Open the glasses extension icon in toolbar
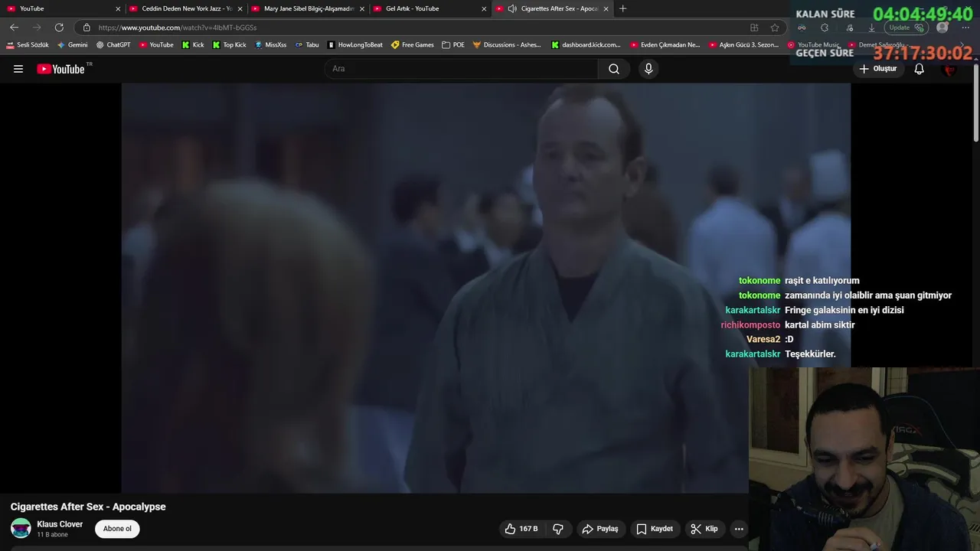This screenshot has height=551, width=980. [x=802, y=28]
